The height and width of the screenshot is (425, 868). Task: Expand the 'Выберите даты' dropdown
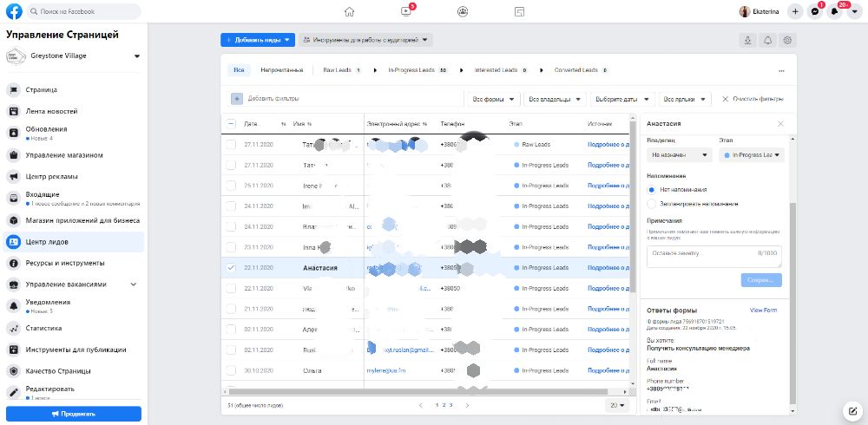point(625,99)
